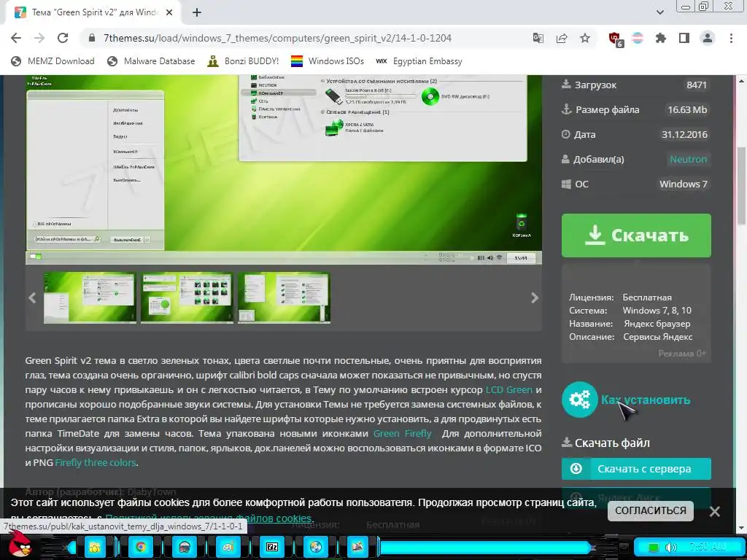
Task: Click the large Green Spirit preview image
Action: click(x=284, y=169)
